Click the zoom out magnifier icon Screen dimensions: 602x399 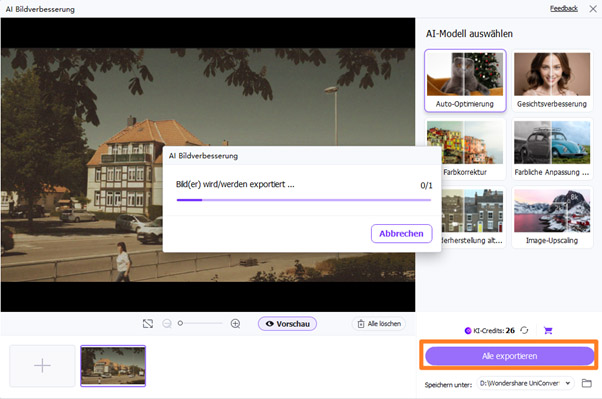[167, 324]
